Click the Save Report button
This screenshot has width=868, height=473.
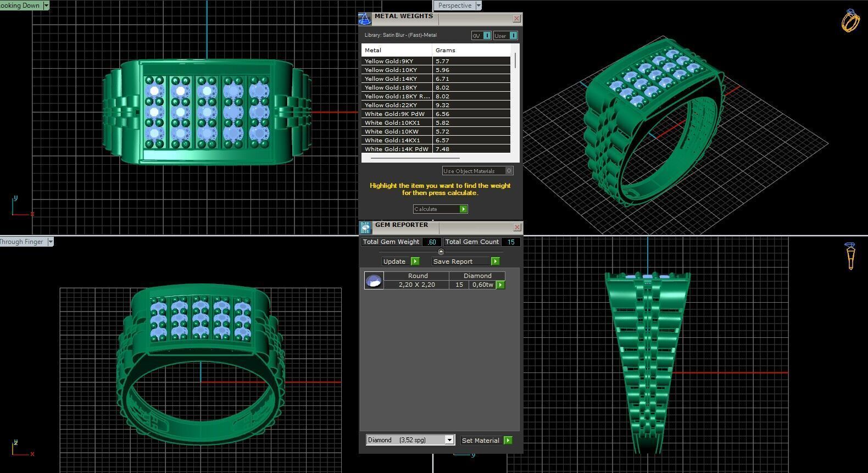pos(460,261)
